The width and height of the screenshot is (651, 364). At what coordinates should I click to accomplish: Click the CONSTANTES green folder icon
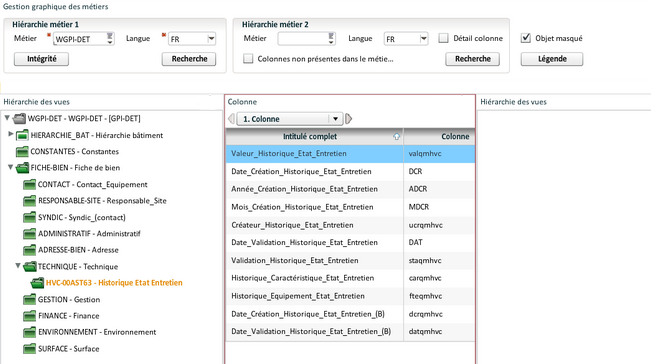(22, 151)
